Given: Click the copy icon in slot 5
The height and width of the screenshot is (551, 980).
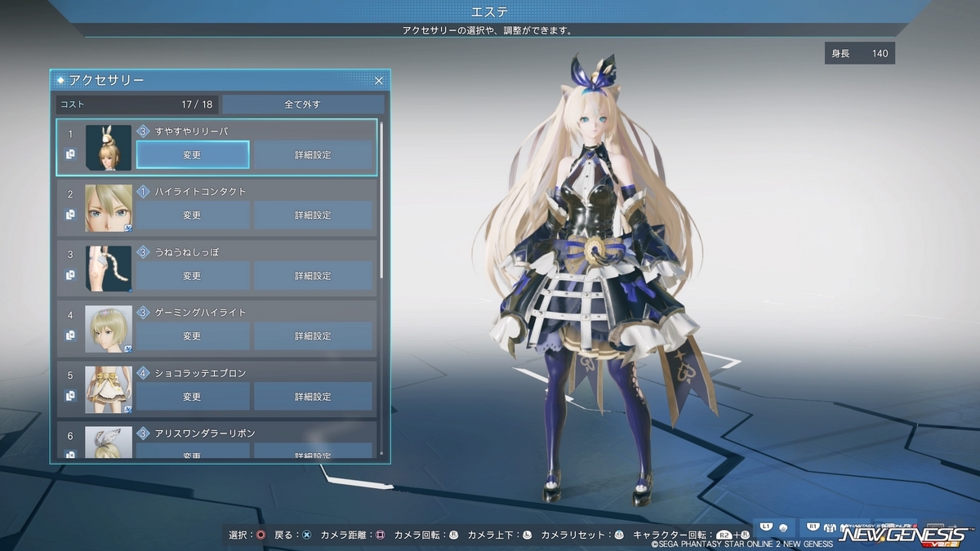Looking at the screenshot, I should click(70, 396).
